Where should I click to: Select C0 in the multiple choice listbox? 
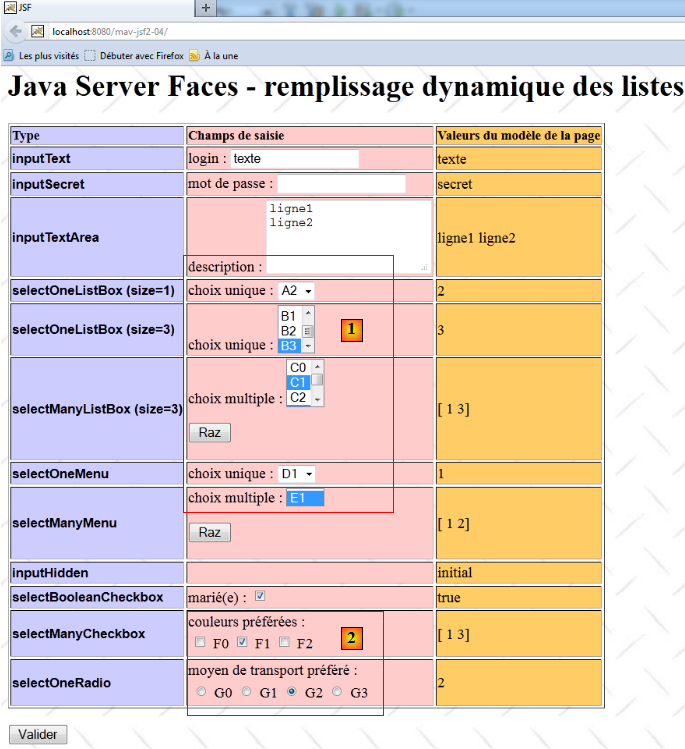pyautogui.click(x=298, y=368)
